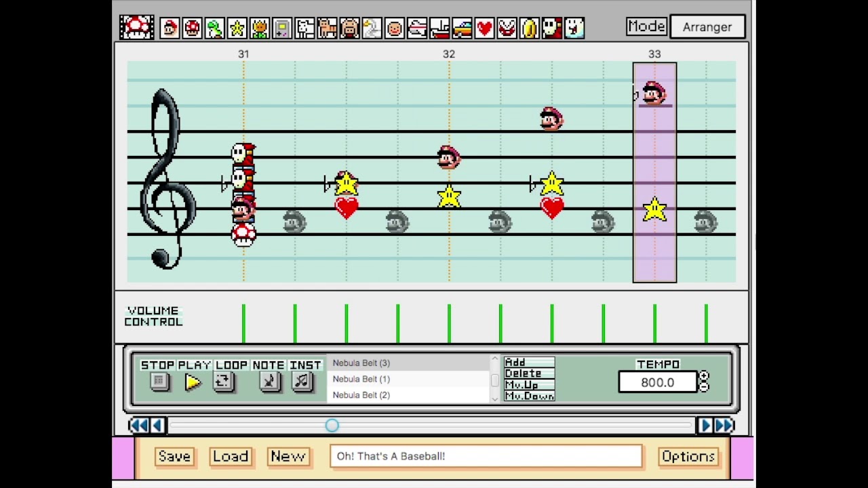Click the volume bar under measure 33
This screenshot has width=868, height=488.
(x=654, y=323)
